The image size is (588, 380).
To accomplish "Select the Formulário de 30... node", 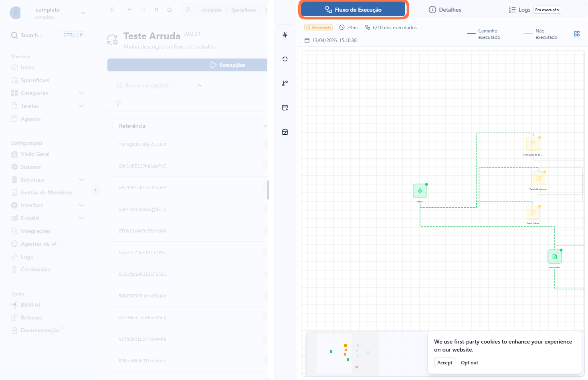I will (x=533, y=144).
